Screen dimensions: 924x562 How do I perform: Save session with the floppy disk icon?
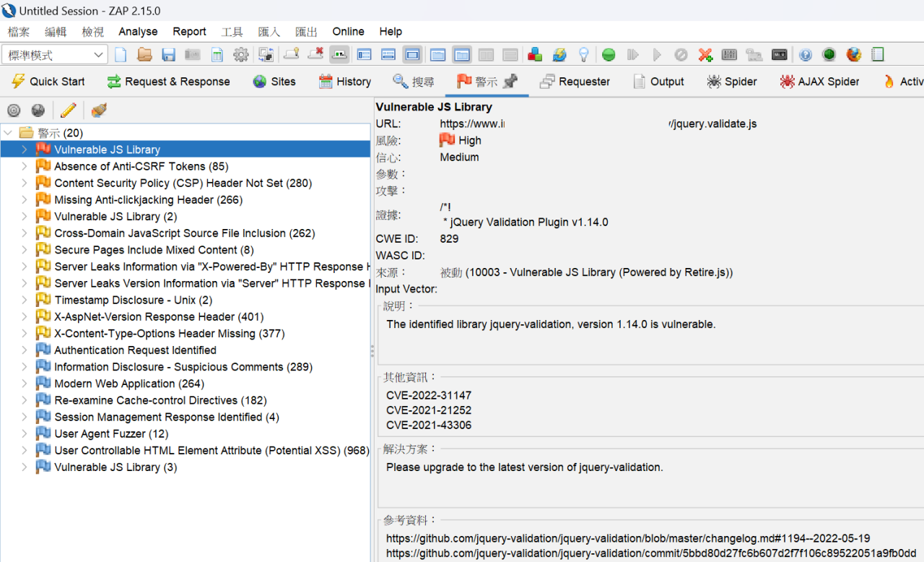(x=168, y=55)
